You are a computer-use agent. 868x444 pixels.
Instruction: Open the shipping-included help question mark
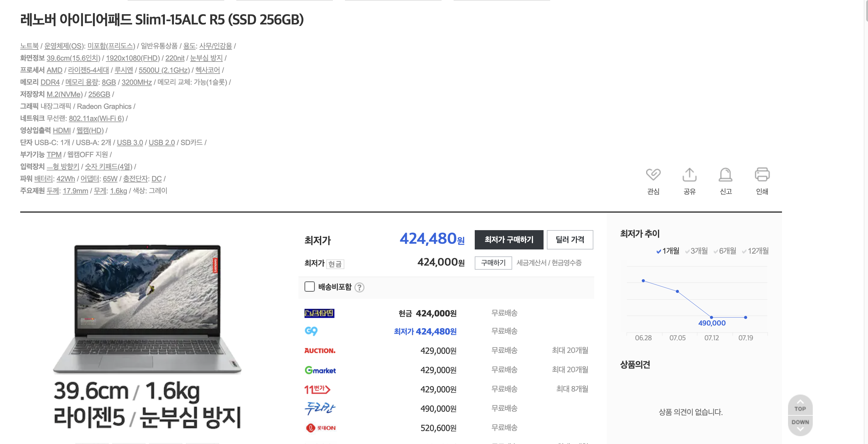[x=359, y=287]
